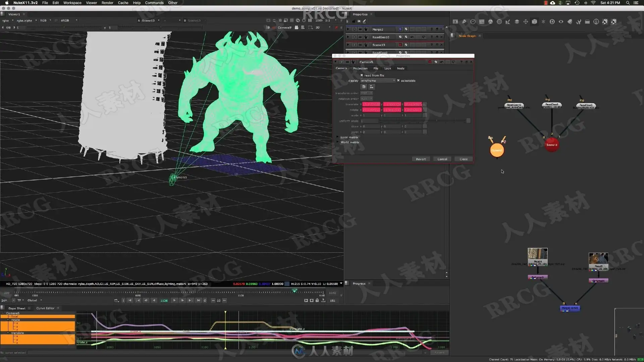Image resolution: width=644 pixels, height=362 pixels.
Task: Open the Keyer nodes toolbar icon
Action: (x=508, y=21)
